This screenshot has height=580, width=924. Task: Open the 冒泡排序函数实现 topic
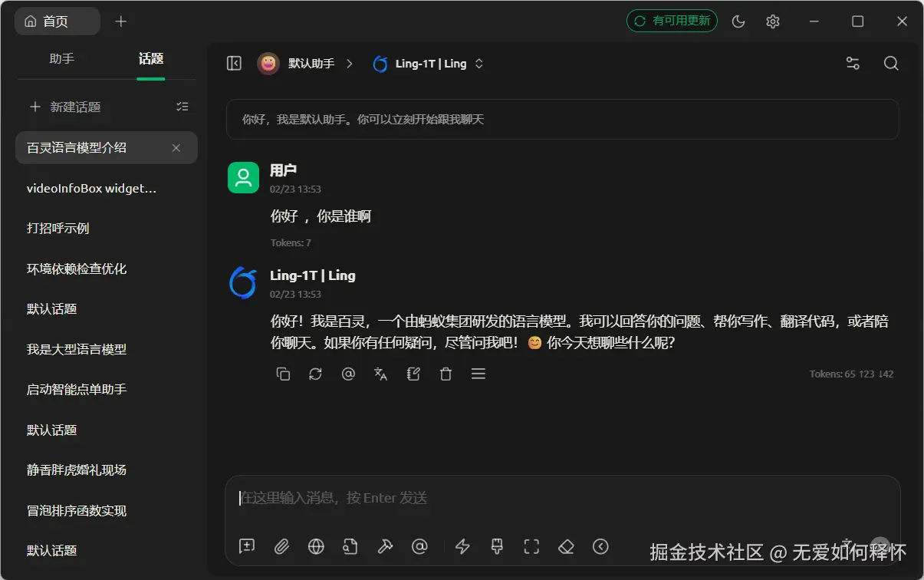107,510
